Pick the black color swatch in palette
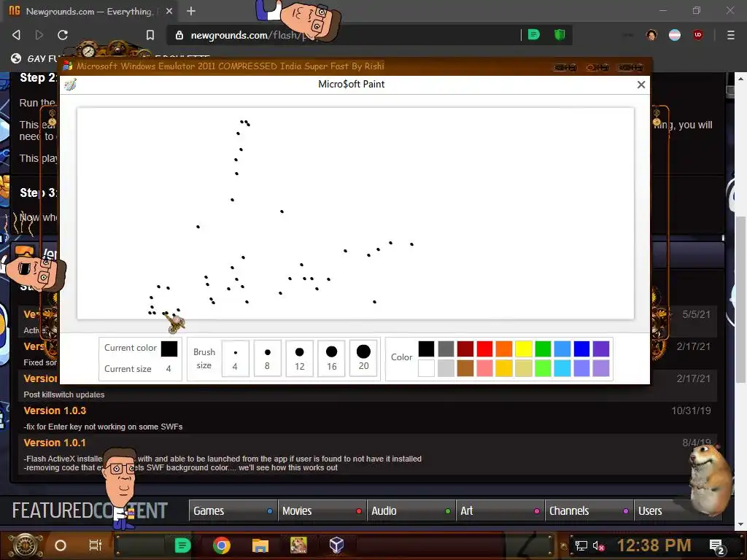The image size is (747, 560). pos(426,349)
